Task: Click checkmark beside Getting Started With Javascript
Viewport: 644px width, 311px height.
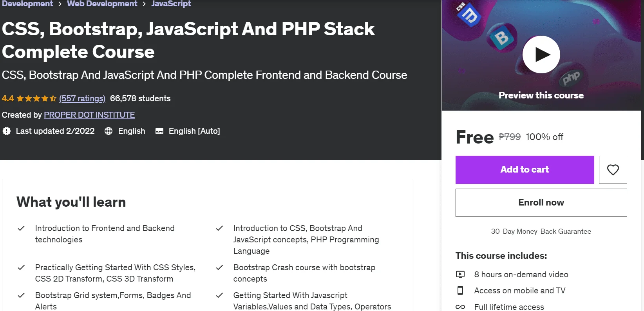Action: coord(219,295)
